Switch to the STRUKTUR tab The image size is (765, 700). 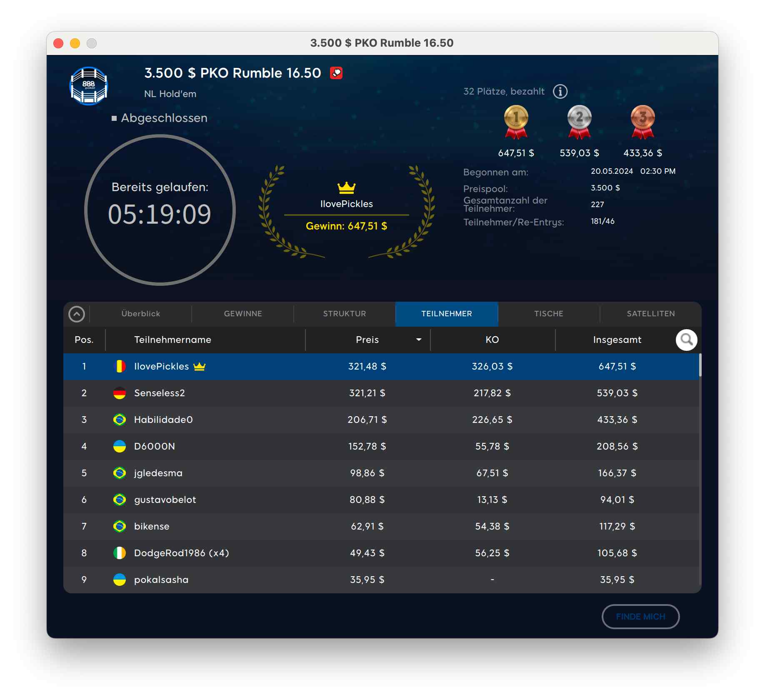(345, 314)
